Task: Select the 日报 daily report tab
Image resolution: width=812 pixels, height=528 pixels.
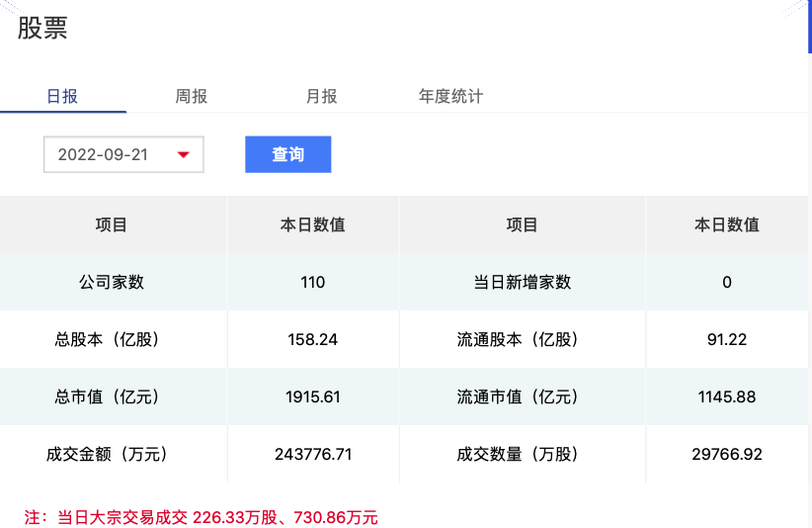Action: (x=62, y=96)
